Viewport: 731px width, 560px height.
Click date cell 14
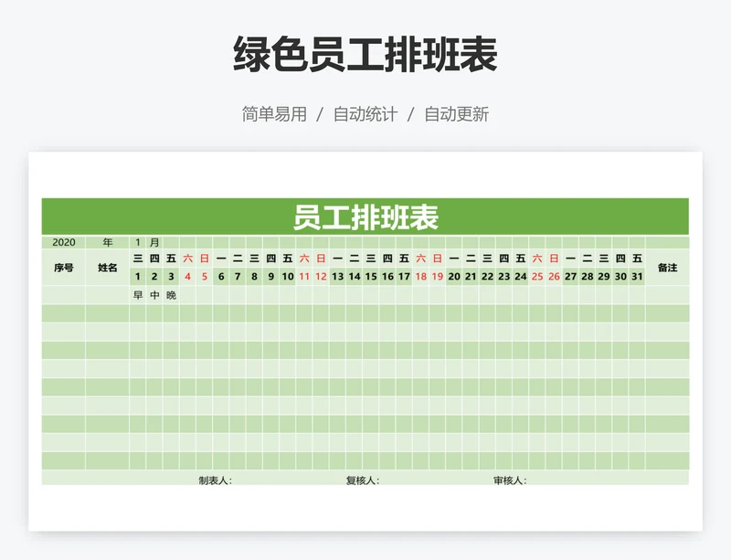point(355,277)
